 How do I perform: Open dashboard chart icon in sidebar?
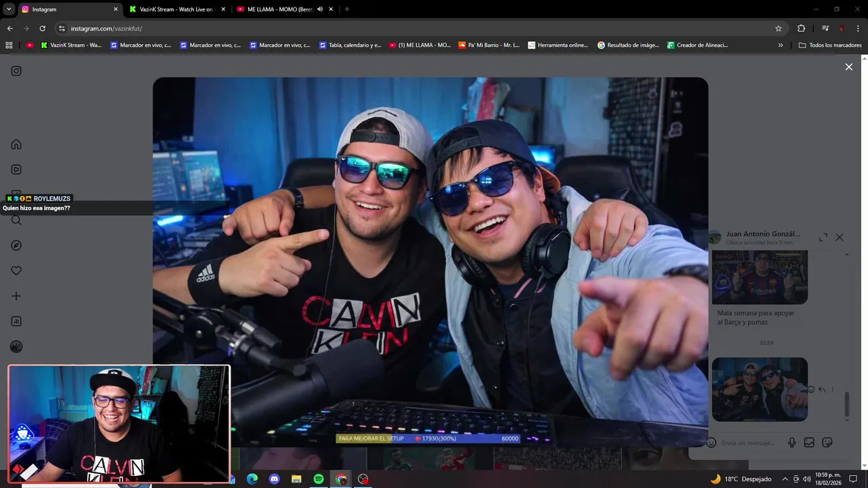[x=16, y=321]
